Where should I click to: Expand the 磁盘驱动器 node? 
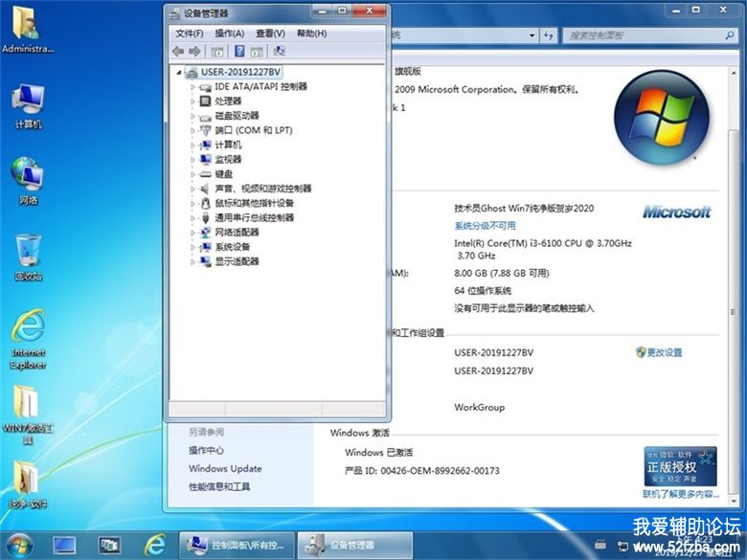click(x=192, y=116)
